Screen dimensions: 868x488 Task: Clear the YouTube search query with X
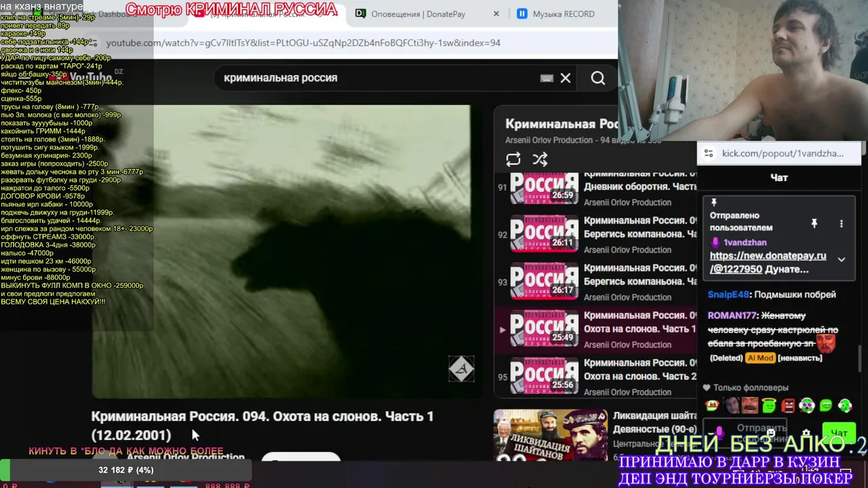(565, 78)
